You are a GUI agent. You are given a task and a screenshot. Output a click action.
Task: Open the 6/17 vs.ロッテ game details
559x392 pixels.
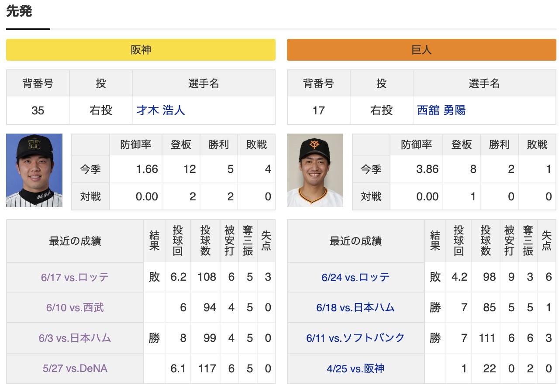[75, 277]
